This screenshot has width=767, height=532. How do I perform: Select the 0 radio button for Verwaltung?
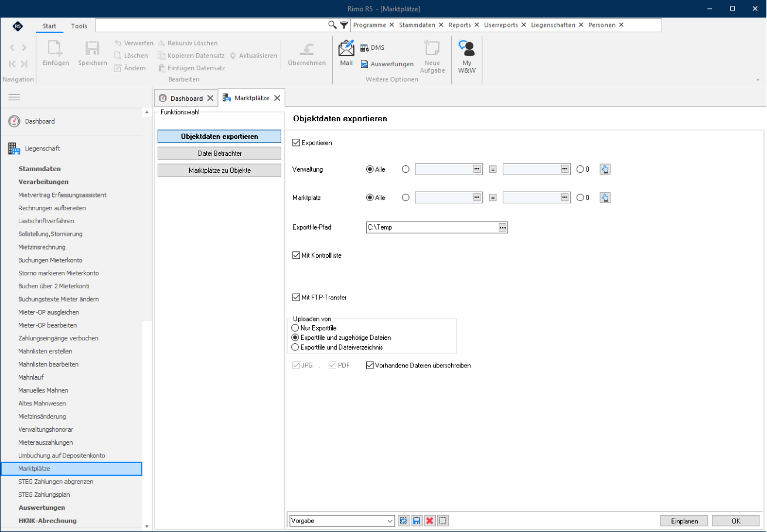[580, 169]
